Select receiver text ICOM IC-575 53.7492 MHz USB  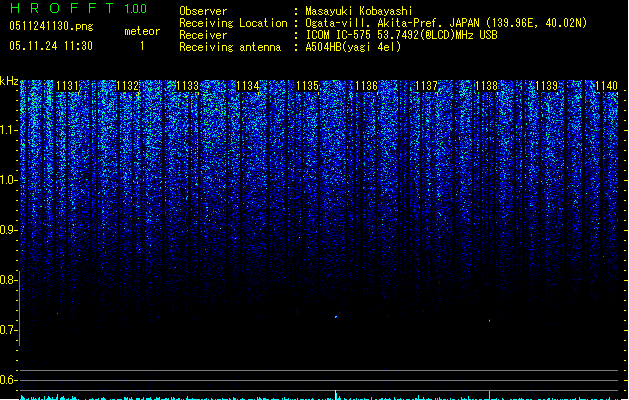402,35
